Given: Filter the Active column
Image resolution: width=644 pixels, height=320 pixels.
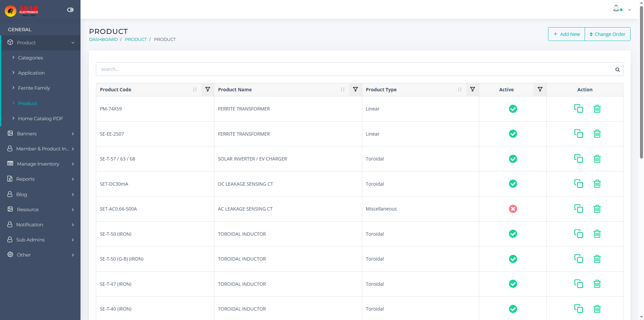Looking at the screenshot, I should point(540,89).
